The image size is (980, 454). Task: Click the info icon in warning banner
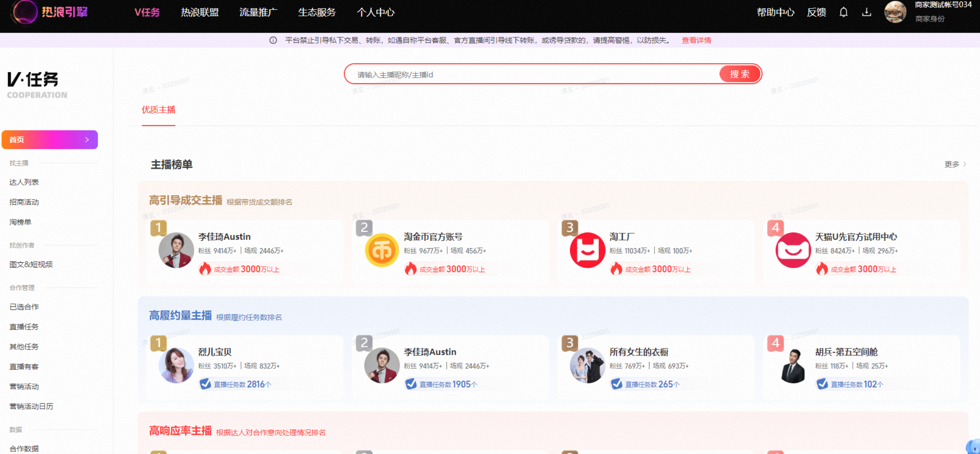[273, 40]
